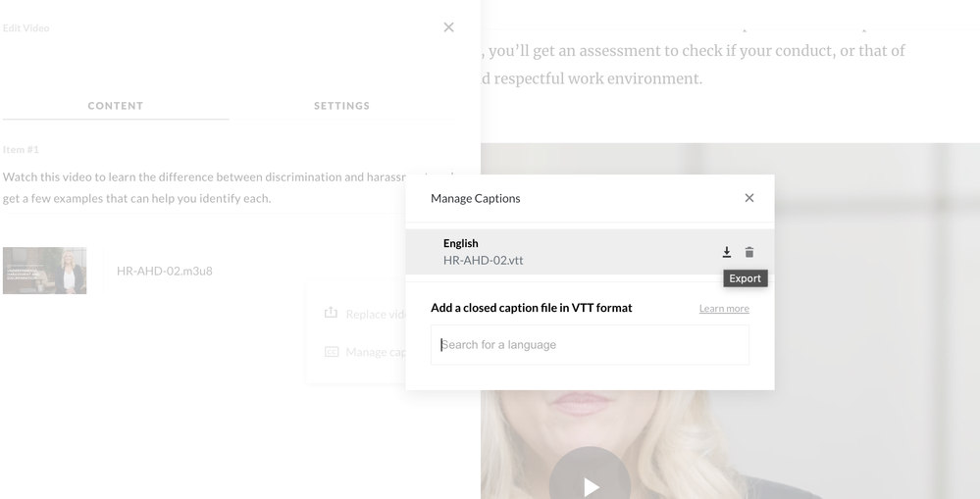This screenshot has width=980, height=499.
Task: Close the Edit Video panel
Action: [x=448, y=27]
